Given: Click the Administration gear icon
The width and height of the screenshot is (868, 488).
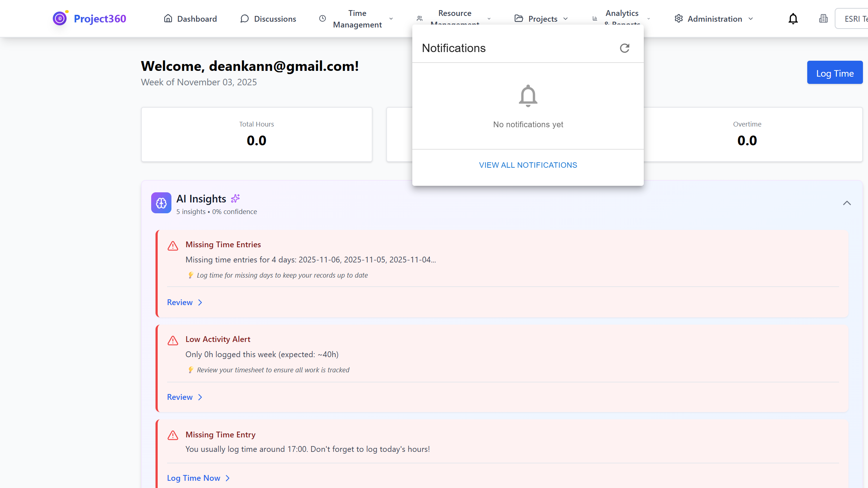Looking at the screenshot, I should pyautogui.click(x=678, y=18).
